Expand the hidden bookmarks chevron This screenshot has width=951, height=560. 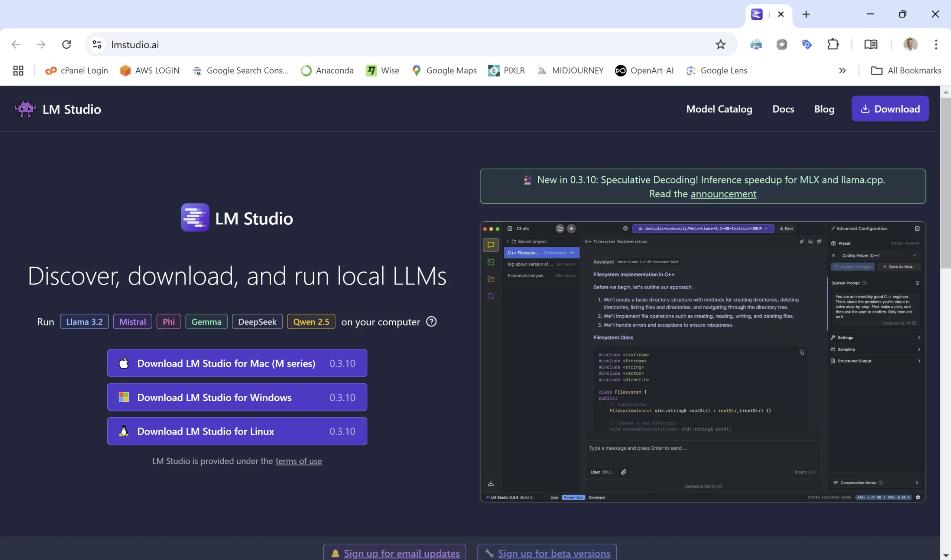[x=842, y=71]
